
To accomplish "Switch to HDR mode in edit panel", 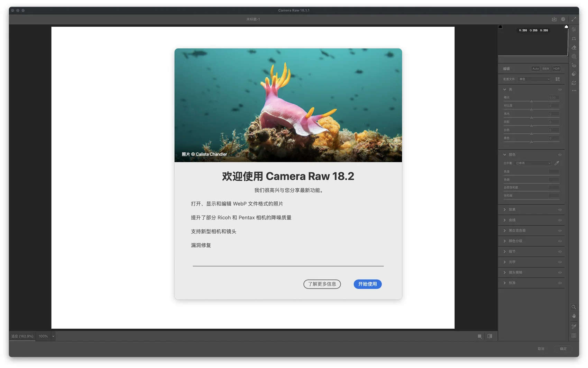I will [x=556, y=69].
